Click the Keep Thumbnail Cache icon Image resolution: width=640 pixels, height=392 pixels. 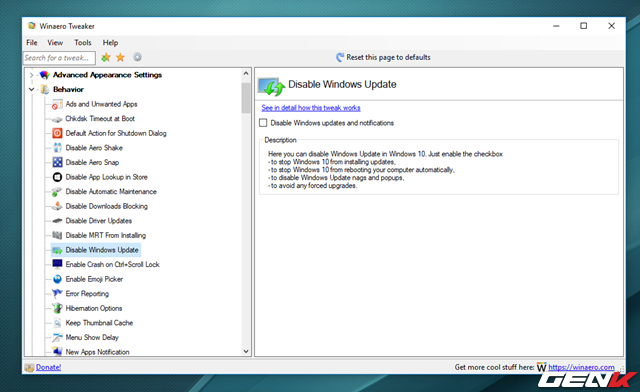tap(57, 323)
